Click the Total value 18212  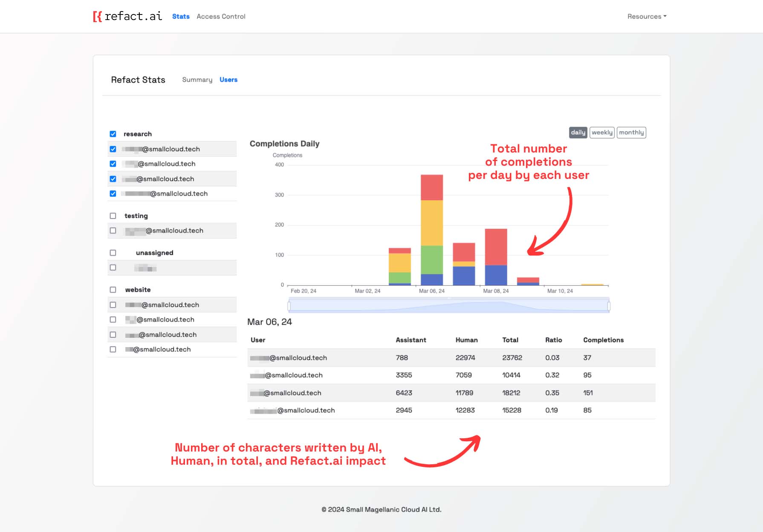[511, 393]
